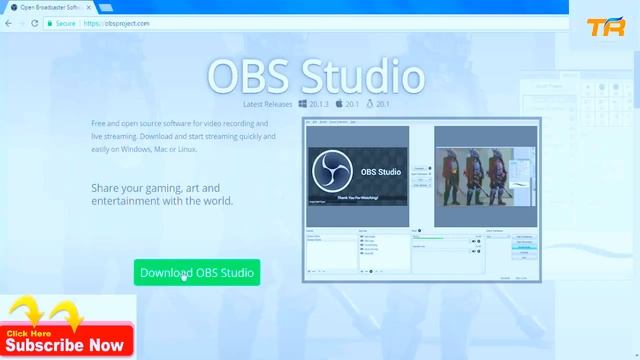Image resolution: width=640 pixels, height=360 pixels.
Task: Open a new browser tab
Action: (106, 7)
